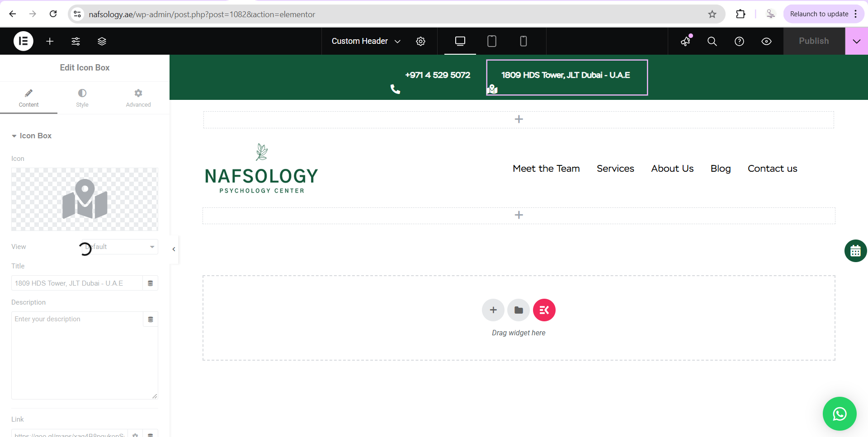Open Chrome three-dot menu

point(856,14)
